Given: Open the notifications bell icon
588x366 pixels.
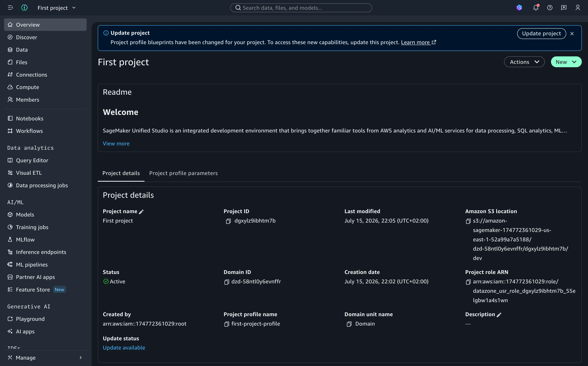Looking at the screenshot, I should 536,8.
